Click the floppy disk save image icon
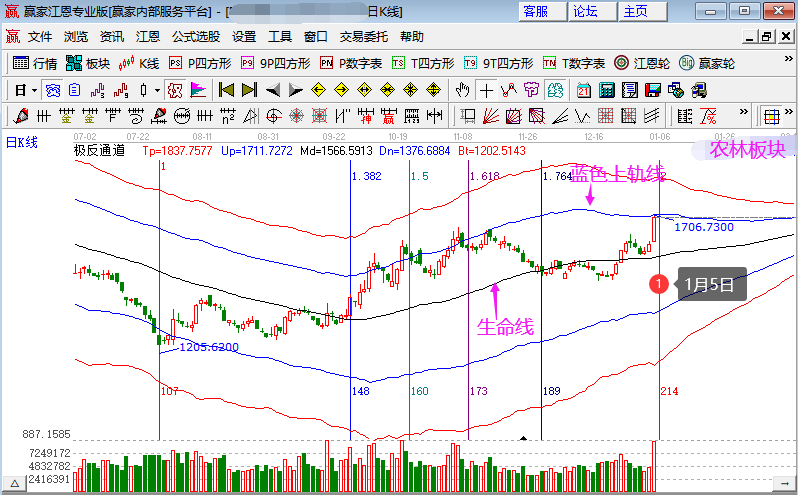 (x=652, y=91)
